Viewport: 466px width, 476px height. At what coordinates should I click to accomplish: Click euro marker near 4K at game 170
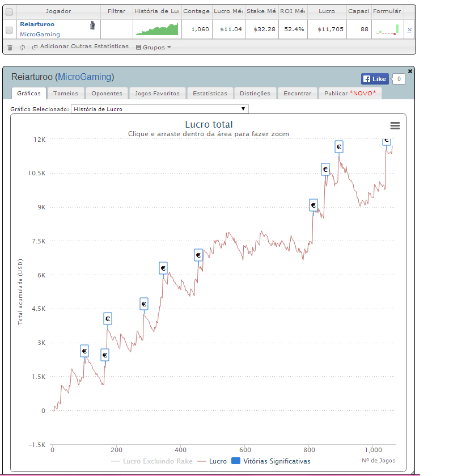pyautogui.click(x=107, y=319)
